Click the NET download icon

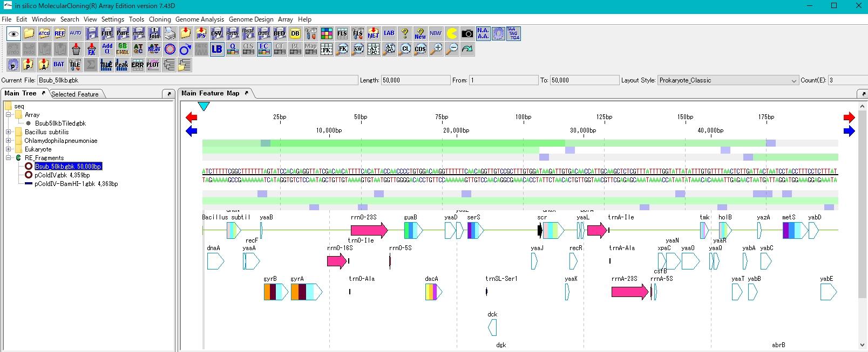[x=374, y=33]
